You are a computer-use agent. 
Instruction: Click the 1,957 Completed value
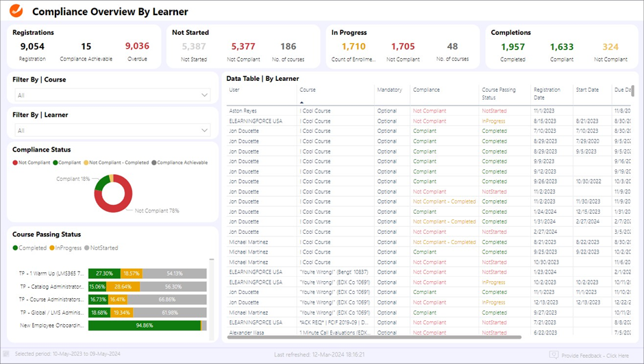point(512,47)
